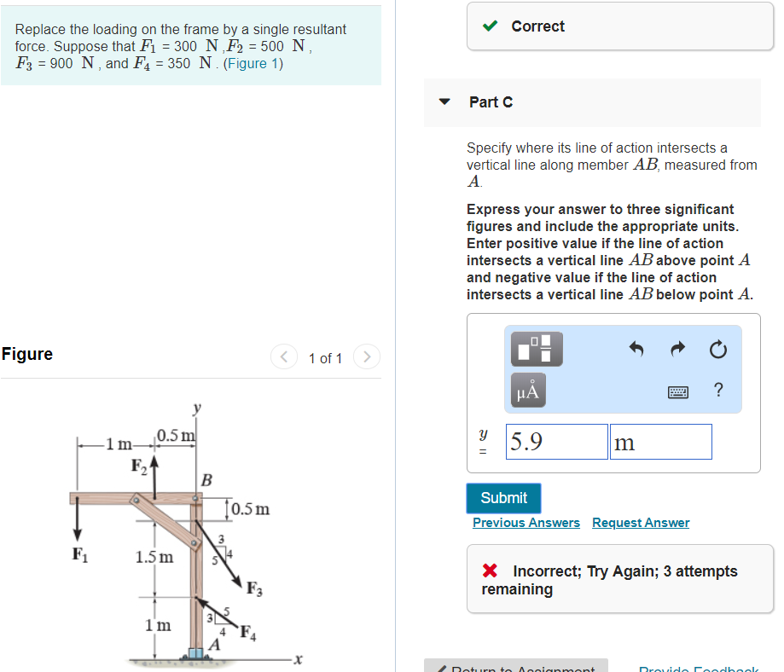Select the answer value field showing 5.9
This screenshot has height=672, width=784.
tap(556, 441)
